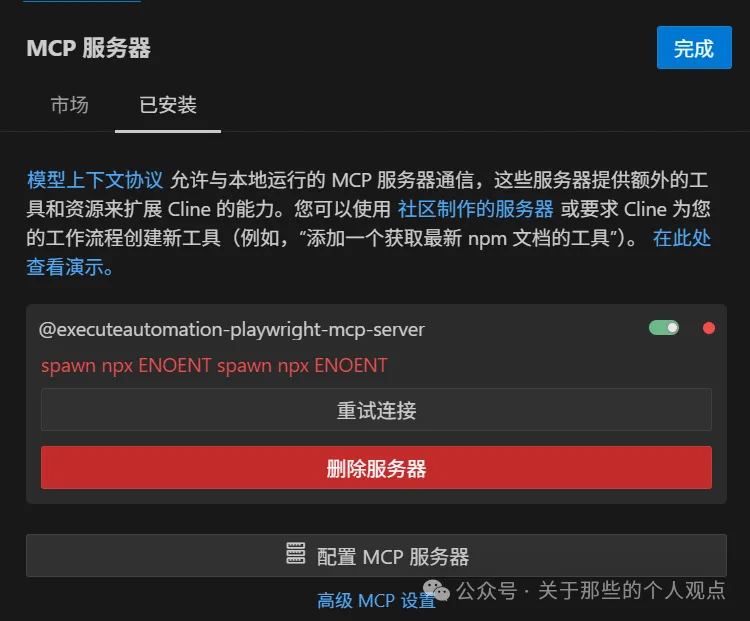Click the 配置 MCP 服务器 button

tap(376, 555)
